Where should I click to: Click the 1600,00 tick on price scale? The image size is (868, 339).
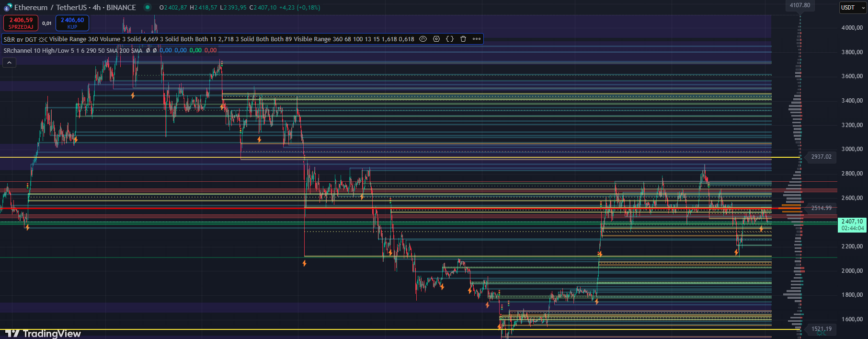(x=852, y=319)
